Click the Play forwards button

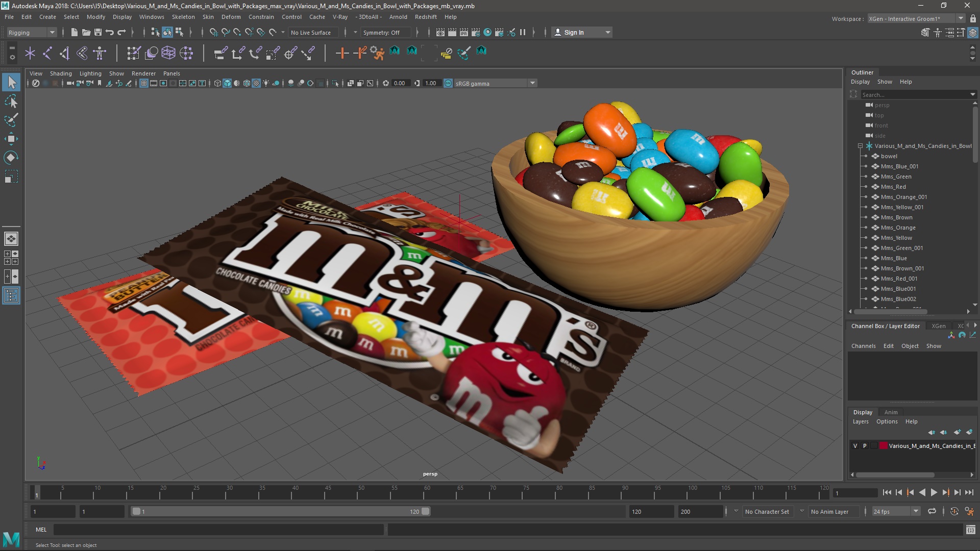[934, 492]
